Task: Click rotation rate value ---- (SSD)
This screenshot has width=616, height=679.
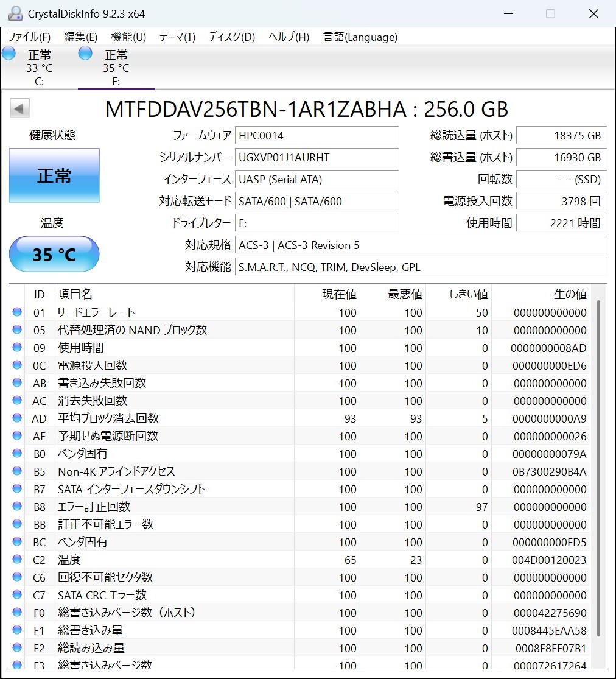Action: click(561, 179)
